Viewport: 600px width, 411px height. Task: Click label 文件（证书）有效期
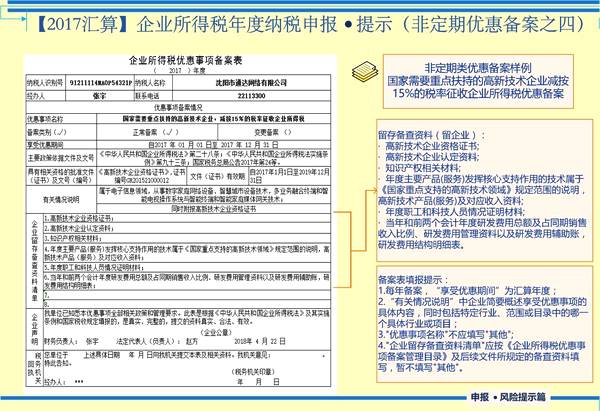click(x=217, y=176)
